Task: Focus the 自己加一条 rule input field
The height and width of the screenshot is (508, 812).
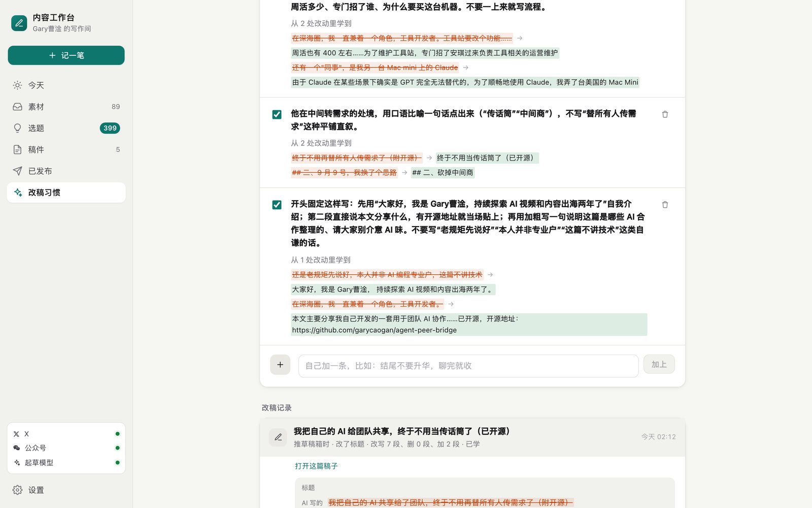Action: tap(468, 366)
